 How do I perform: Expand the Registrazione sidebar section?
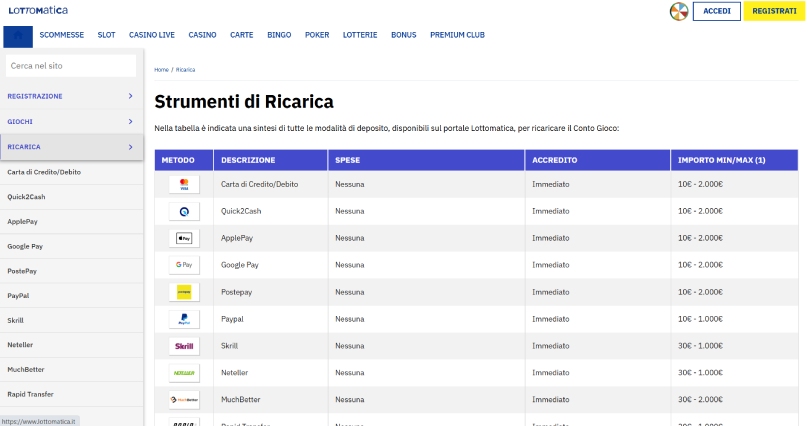coord(72,96)
